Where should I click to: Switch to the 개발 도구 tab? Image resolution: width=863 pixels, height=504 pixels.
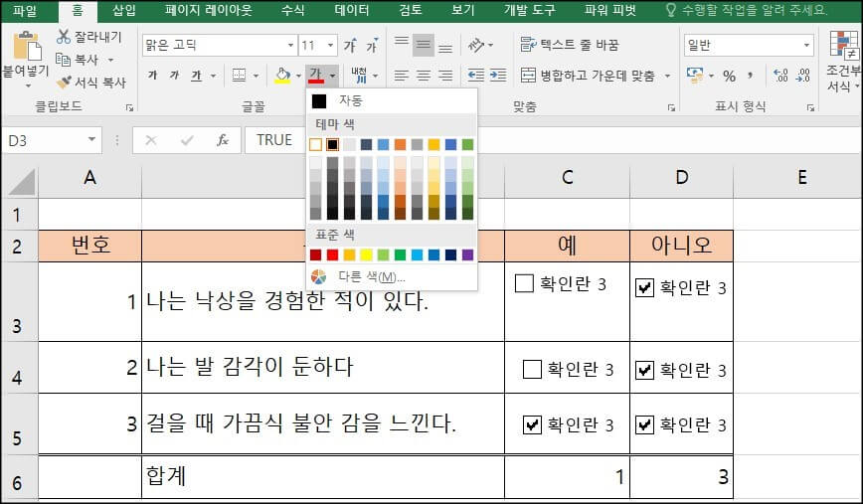(x=530, y=11)
